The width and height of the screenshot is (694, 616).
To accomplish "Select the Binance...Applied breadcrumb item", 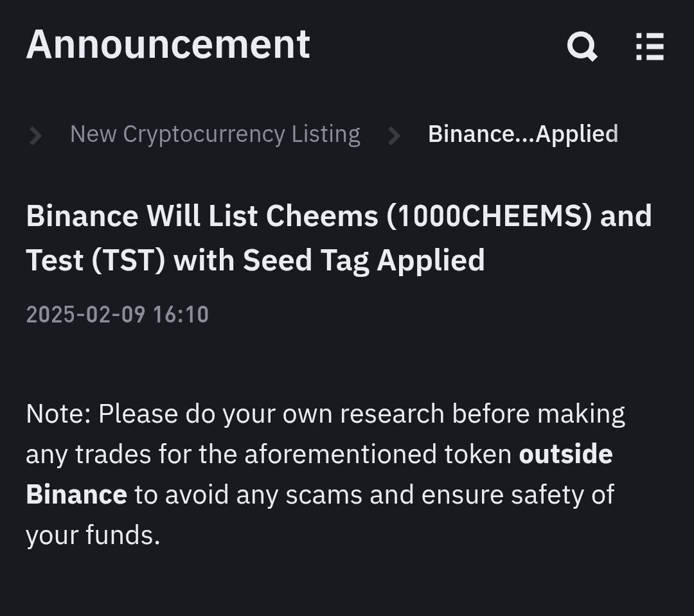I will 522,134.
